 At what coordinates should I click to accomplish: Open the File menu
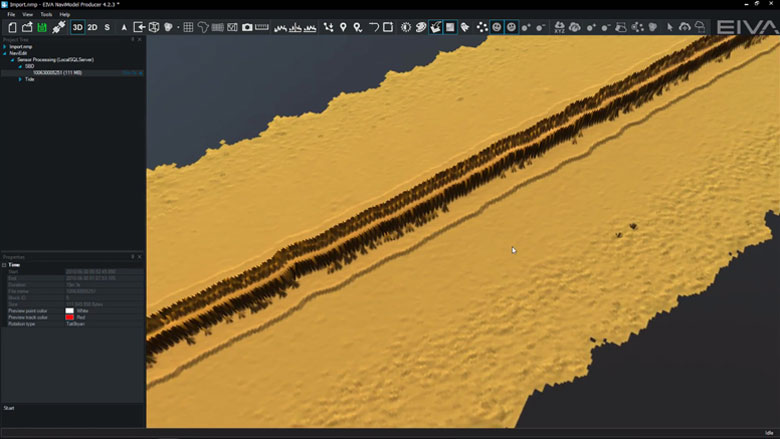click(12, 15)
